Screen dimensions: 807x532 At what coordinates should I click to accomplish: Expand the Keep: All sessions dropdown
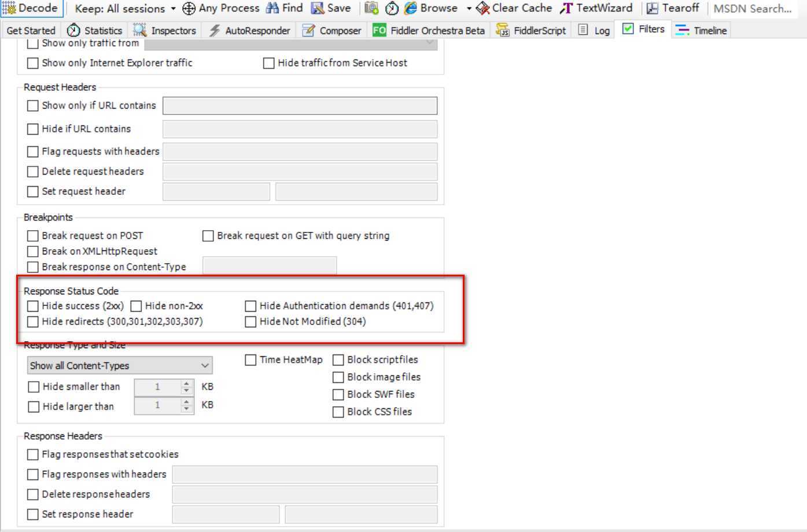(x=173, y=9)
